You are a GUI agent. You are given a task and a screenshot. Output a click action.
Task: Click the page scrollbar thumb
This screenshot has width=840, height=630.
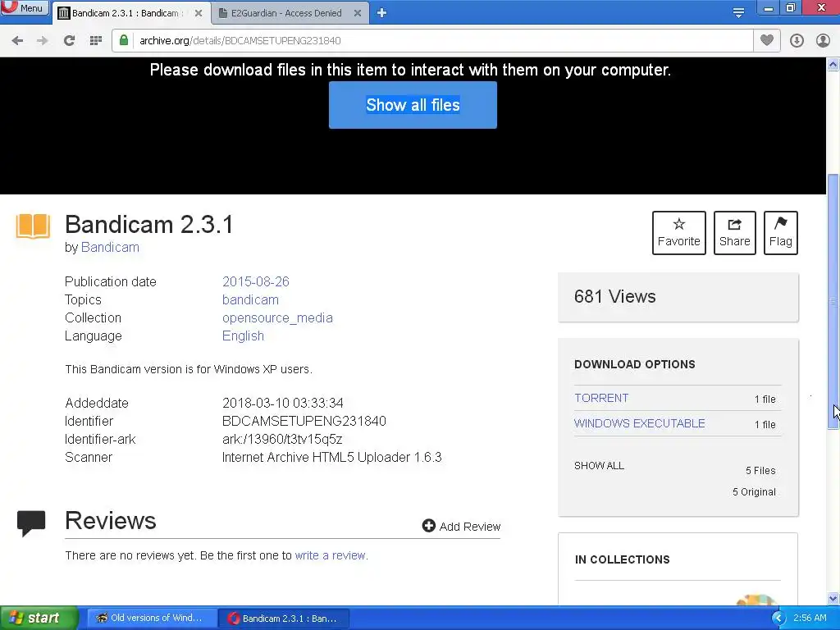tap(833, 301)
